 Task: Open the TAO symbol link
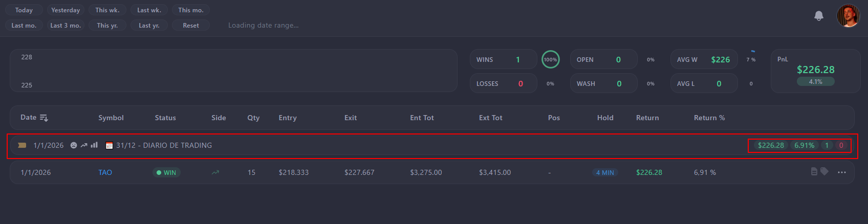pyautogui.click(x=105, y=172)
